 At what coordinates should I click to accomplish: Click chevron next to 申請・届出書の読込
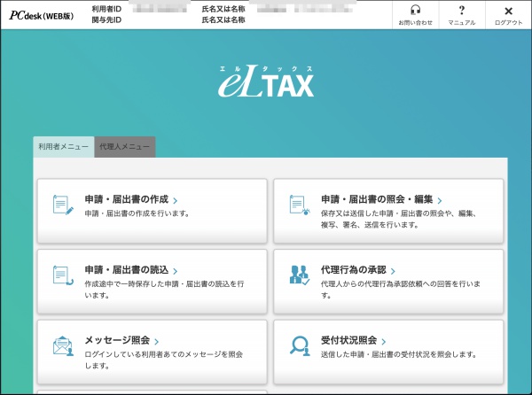tap(175, 271)
